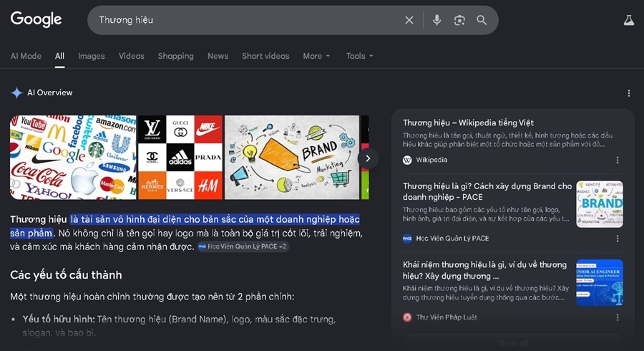The height and width of the screenshot is (351, 644).
Task: Click the Wikipedia favicon icon
Action: [407, 160]
